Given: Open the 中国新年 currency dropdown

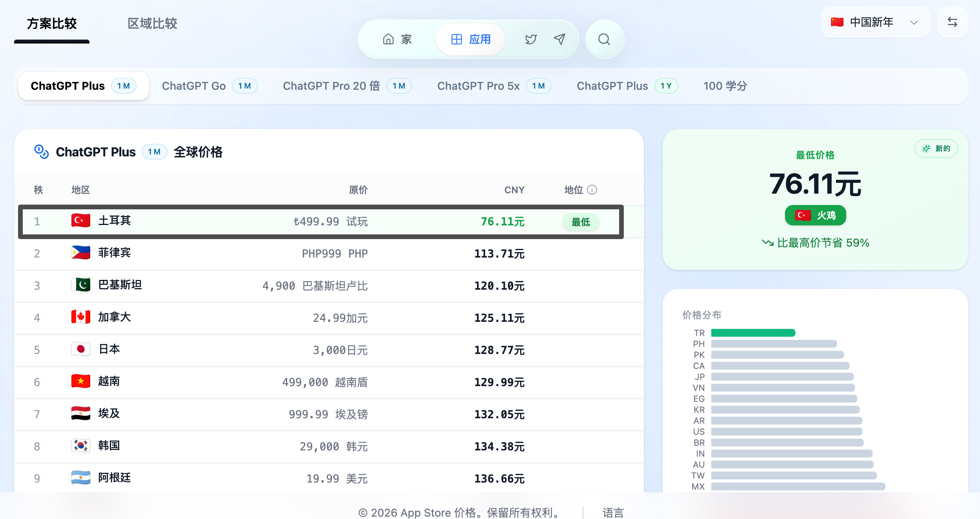Looking at the screenshot, I should click(x=875, y=22).
